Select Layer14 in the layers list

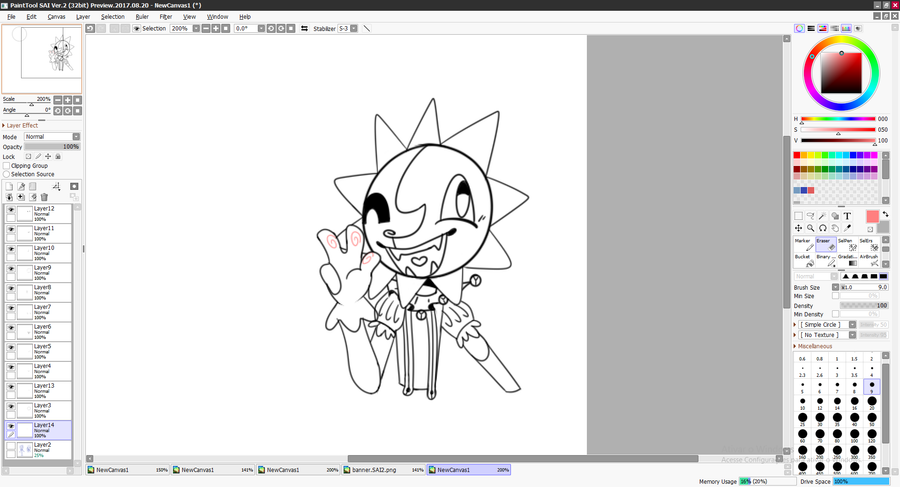pyautogui.click(x=38, y=430)
